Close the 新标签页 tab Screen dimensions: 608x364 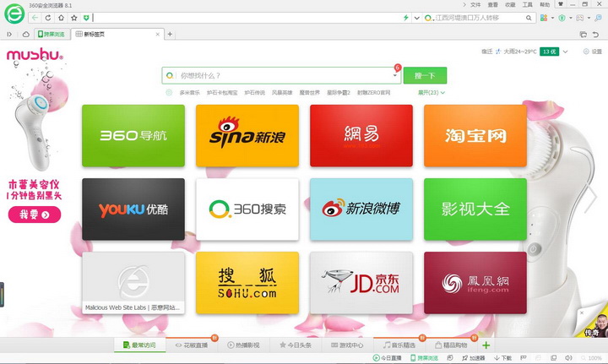(157, 34)
